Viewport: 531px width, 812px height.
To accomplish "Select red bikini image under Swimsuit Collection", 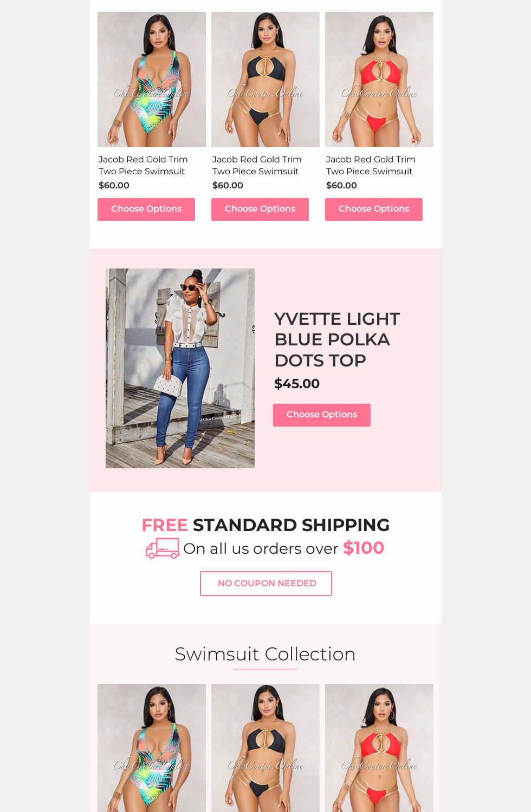I will 379,748.
